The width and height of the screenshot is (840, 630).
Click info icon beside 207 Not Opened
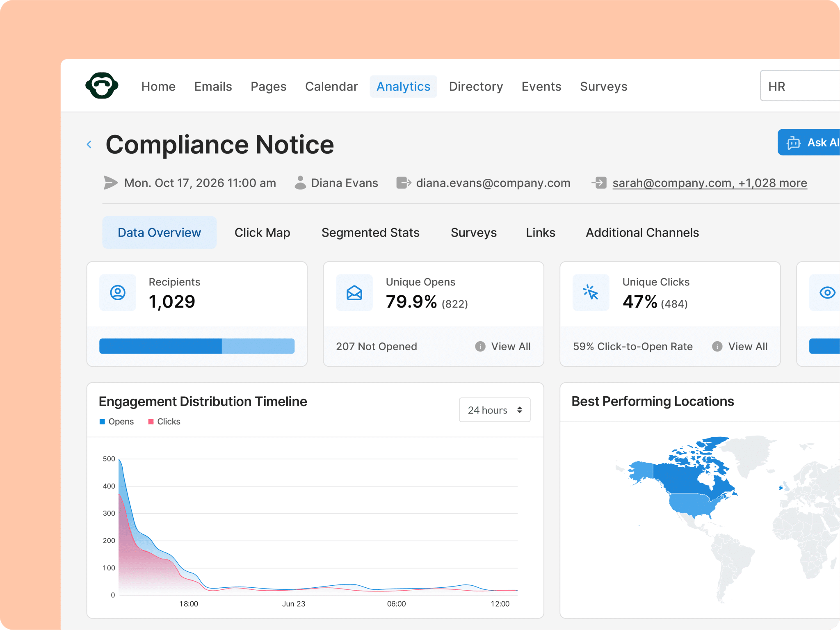[480, 347]
